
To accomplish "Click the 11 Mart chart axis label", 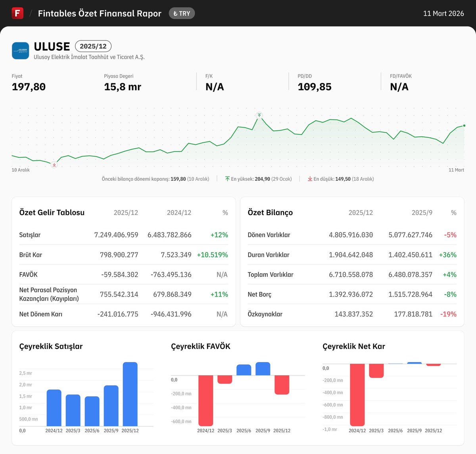I will point(456,170).
